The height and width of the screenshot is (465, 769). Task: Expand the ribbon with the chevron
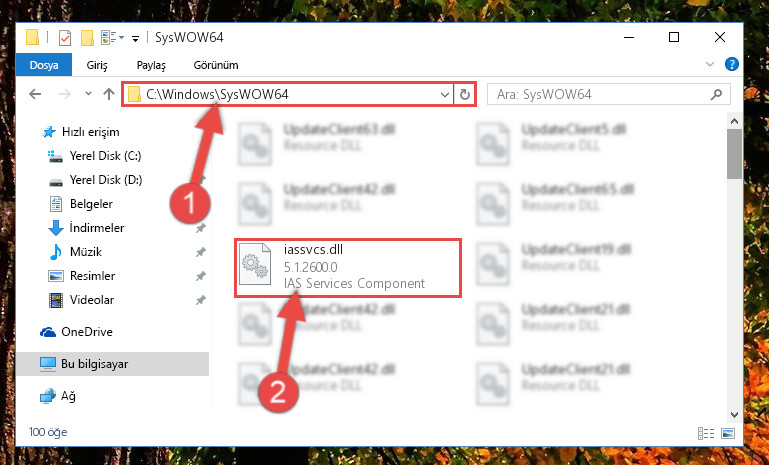(x=710, y=64)
